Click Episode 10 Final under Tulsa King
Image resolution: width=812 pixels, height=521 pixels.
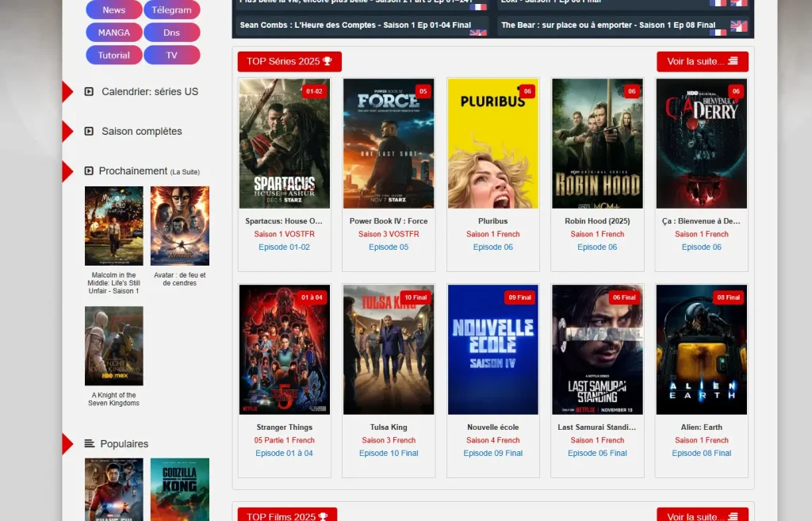(x=389, y=453)
